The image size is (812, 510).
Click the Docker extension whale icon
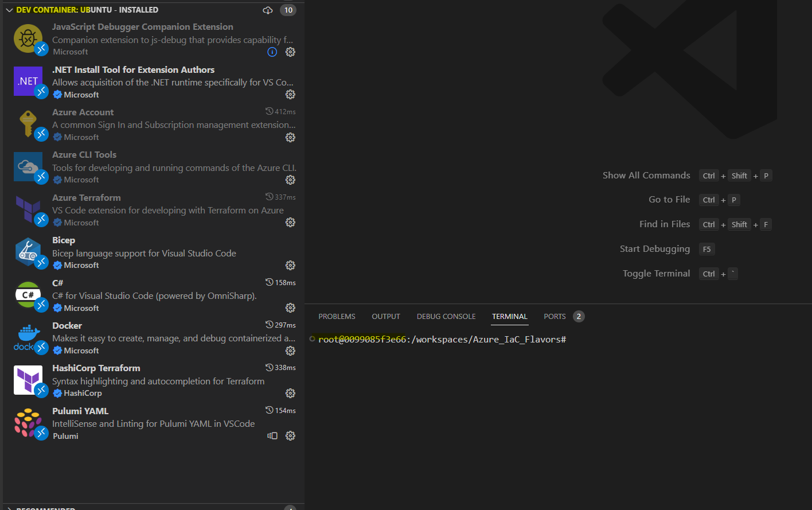click(x=28, y=337)
